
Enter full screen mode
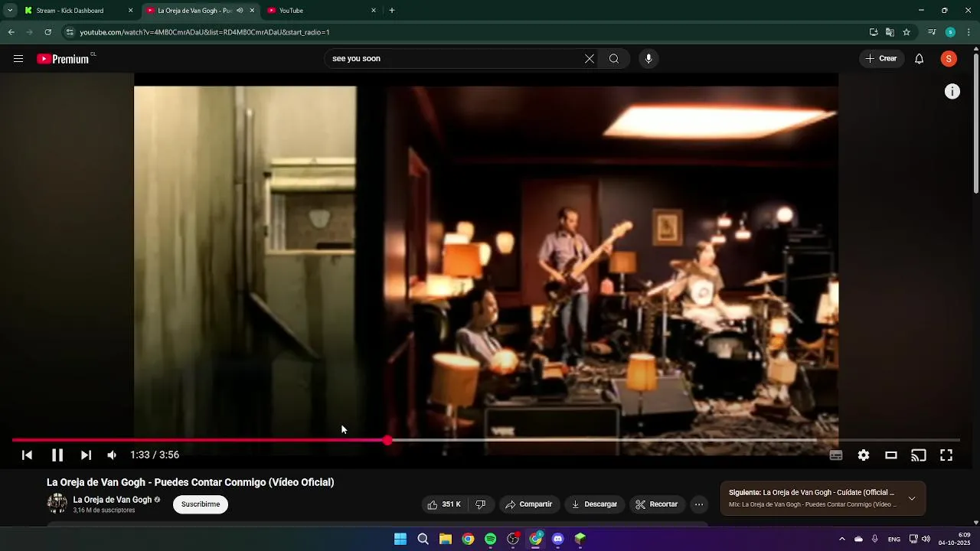(x=946, y=455)
